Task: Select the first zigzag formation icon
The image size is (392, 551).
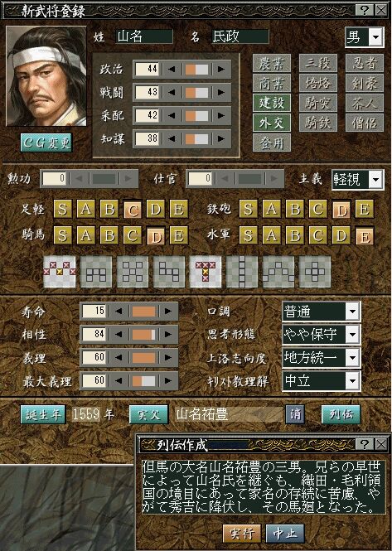Action: [x=60, y=272]
